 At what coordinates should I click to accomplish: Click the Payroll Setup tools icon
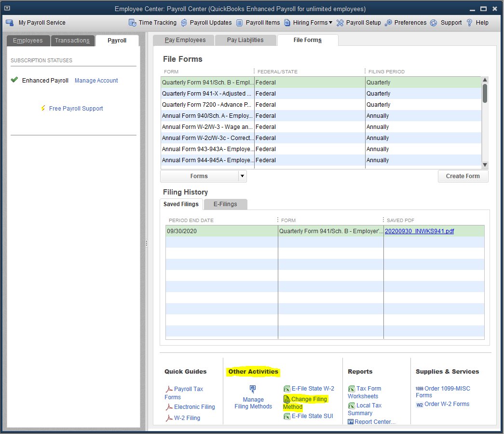(340, 23)
